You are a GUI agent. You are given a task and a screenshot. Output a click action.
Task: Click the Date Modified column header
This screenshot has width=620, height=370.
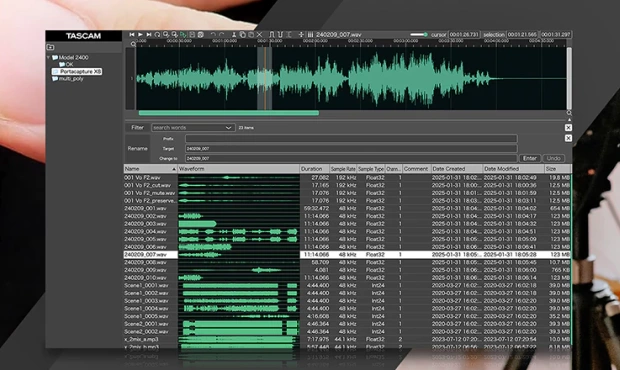point(513,169)
